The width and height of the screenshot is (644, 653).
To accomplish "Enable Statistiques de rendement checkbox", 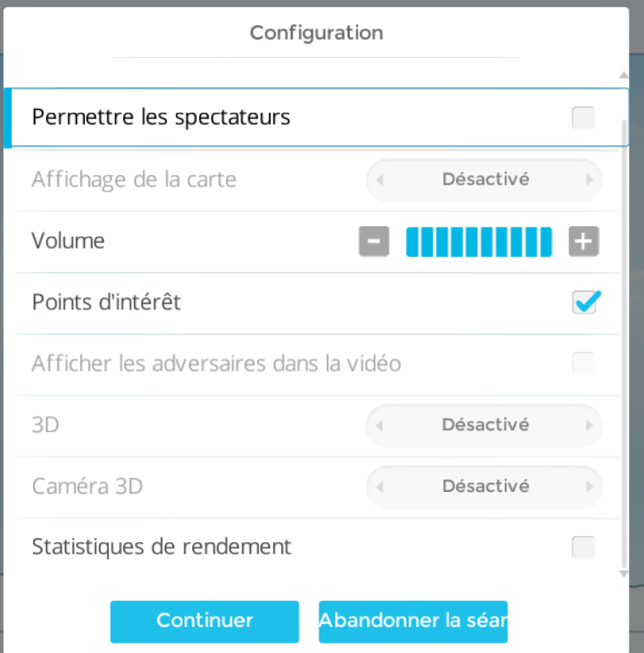I will tap(583, 547).
